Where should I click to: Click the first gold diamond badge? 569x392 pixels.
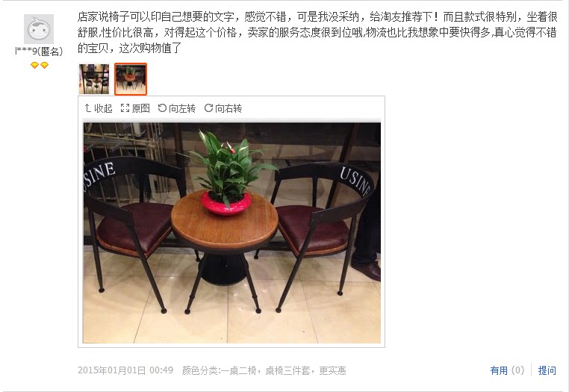pos(34,66)
